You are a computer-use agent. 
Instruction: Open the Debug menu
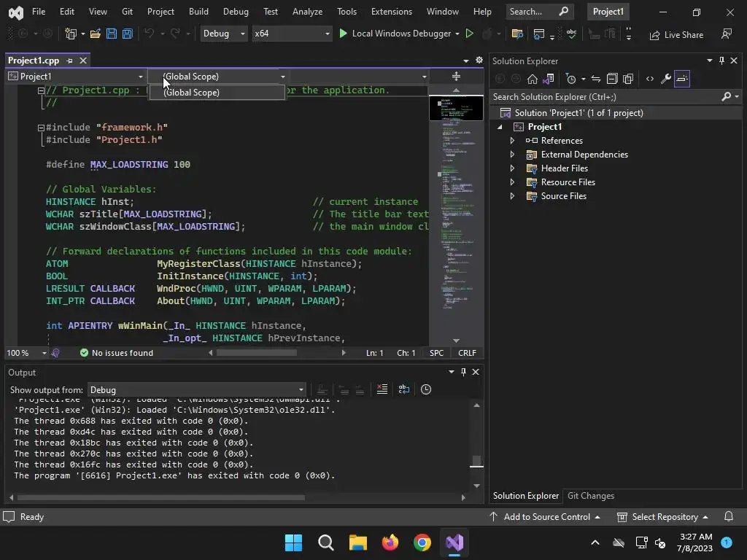[236, 12]
